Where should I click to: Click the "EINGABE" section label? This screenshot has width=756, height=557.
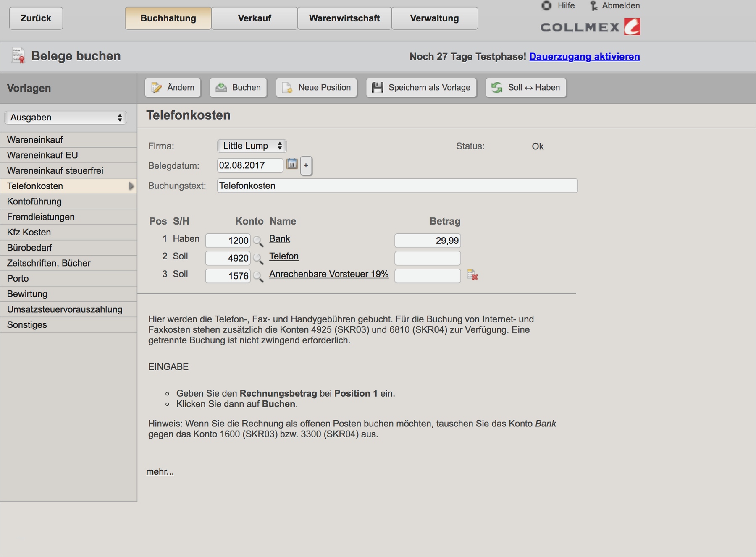point(168,367)
